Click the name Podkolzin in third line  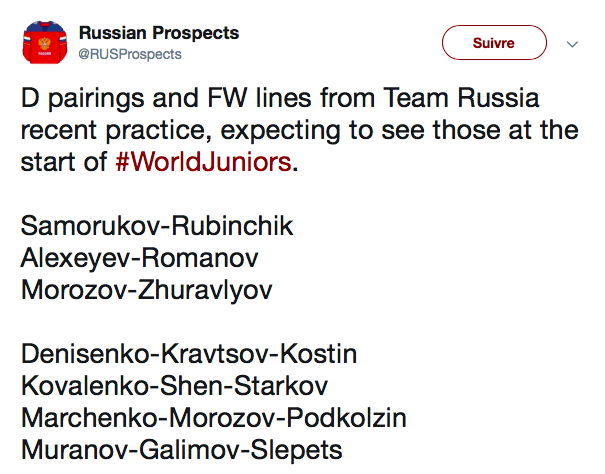click(x=347, y=418)
